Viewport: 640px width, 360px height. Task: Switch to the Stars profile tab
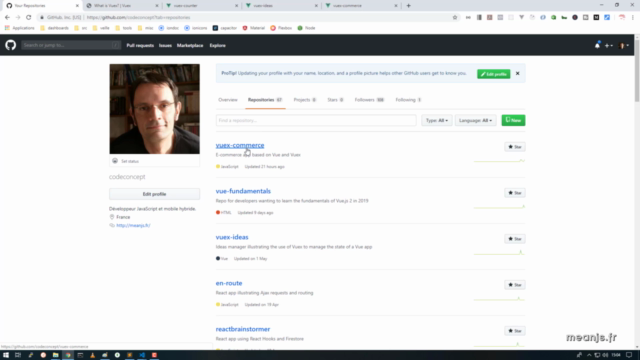pos(335,100)
